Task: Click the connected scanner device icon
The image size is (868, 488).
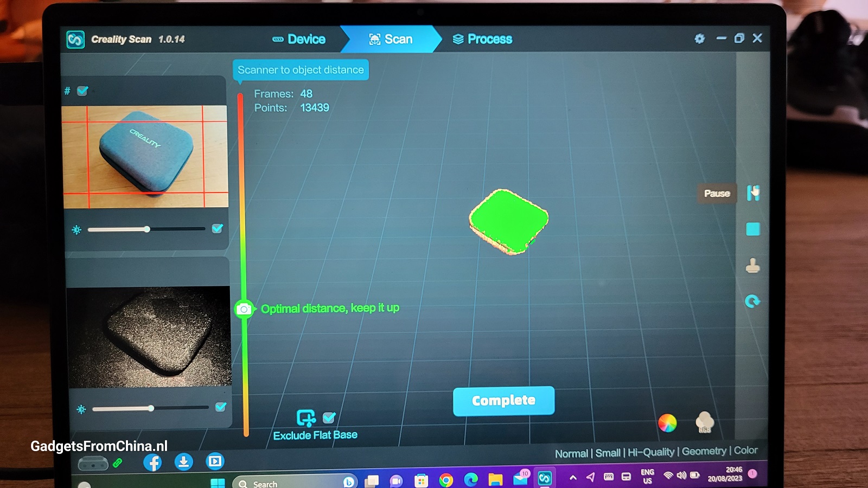Action: pyautogui.click(x=93, y=464)
